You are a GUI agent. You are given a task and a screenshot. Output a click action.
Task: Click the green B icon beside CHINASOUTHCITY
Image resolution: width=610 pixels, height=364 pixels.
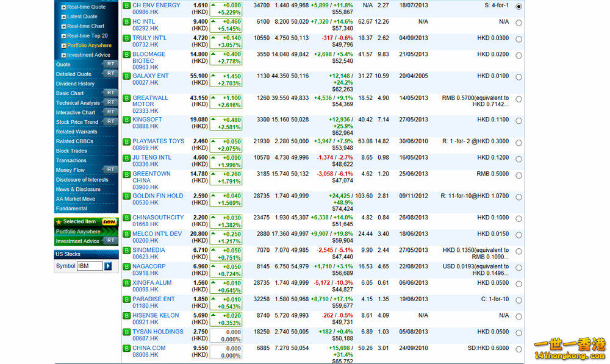(x=126, y=218)
